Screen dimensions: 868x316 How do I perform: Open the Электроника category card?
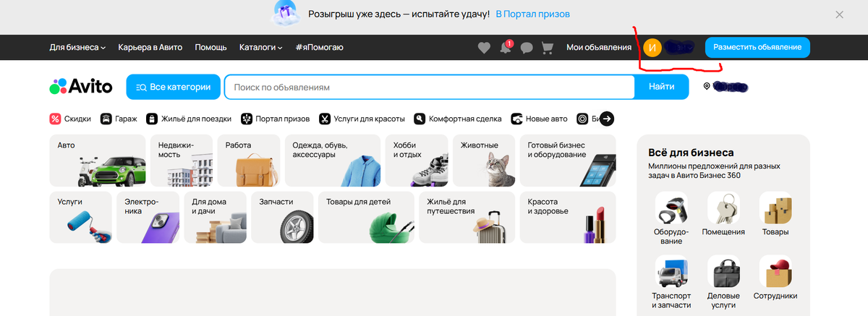click(148, 217)
